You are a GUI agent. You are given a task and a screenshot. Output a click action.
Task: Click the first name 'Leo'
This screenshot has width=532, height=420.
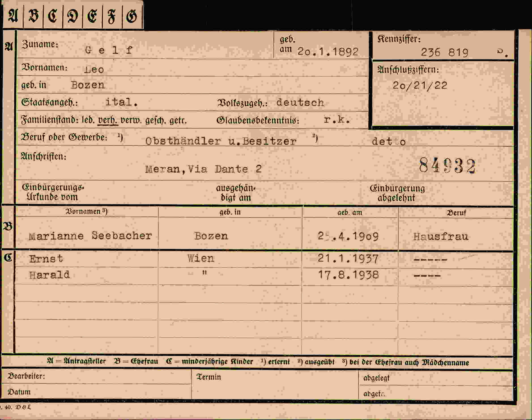pos(94,70)
